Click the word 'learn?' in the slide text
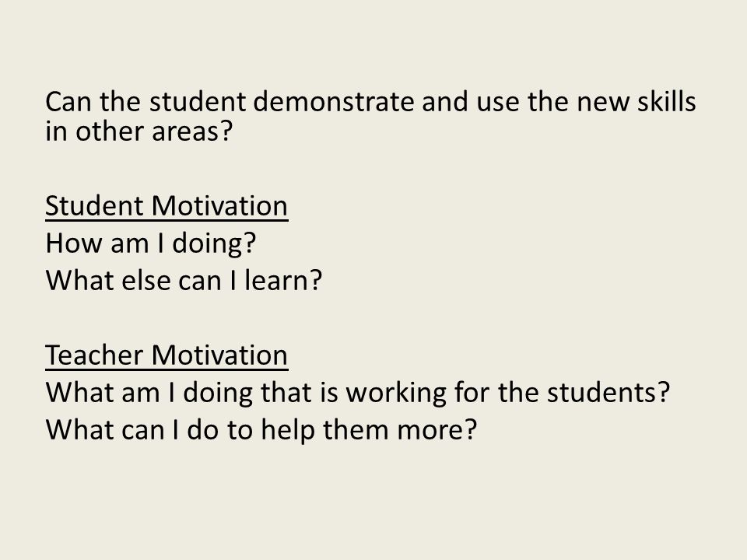Screen dimensions: 747x560 (x=283, y=281)
